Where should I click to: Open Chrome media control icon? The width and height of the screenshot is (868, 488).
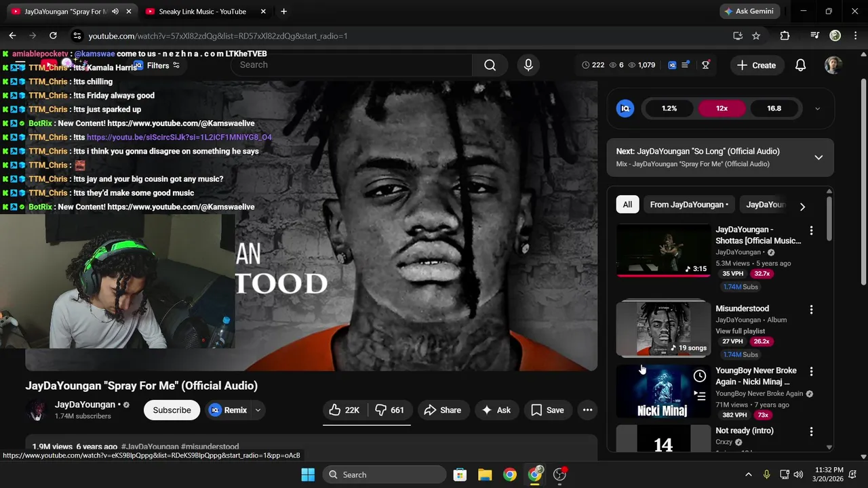(x=814, y=36)
